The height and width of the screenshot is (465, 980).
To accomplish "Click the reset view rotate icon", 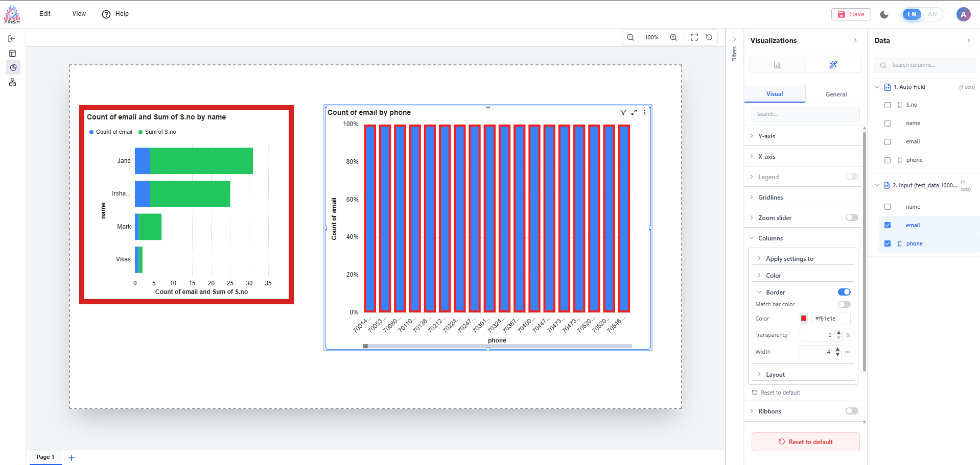I will pyautogui.click(x=709, y=37).
